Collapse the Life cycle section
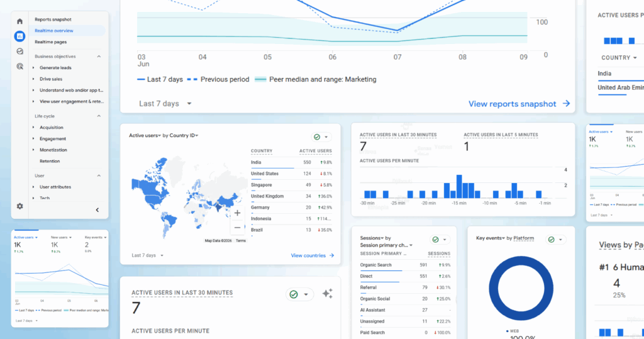 point(99,116)
